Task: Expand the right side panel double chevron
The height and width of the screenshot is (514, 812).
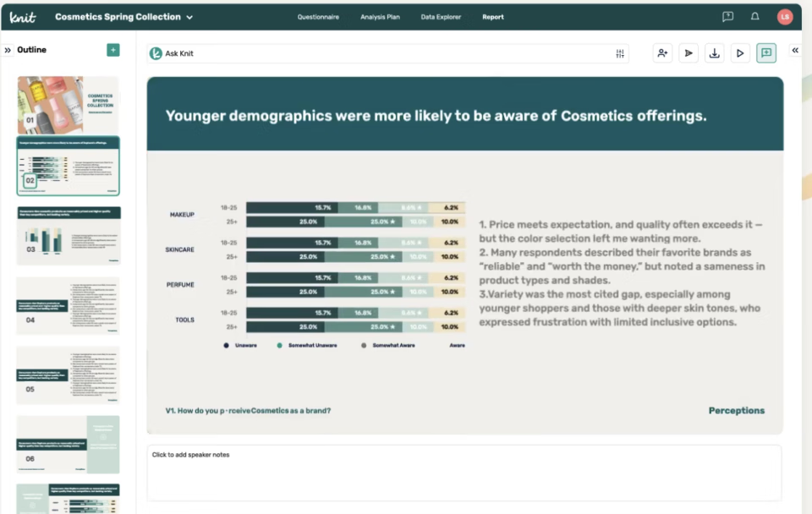Action: click(x=795, y=51)
